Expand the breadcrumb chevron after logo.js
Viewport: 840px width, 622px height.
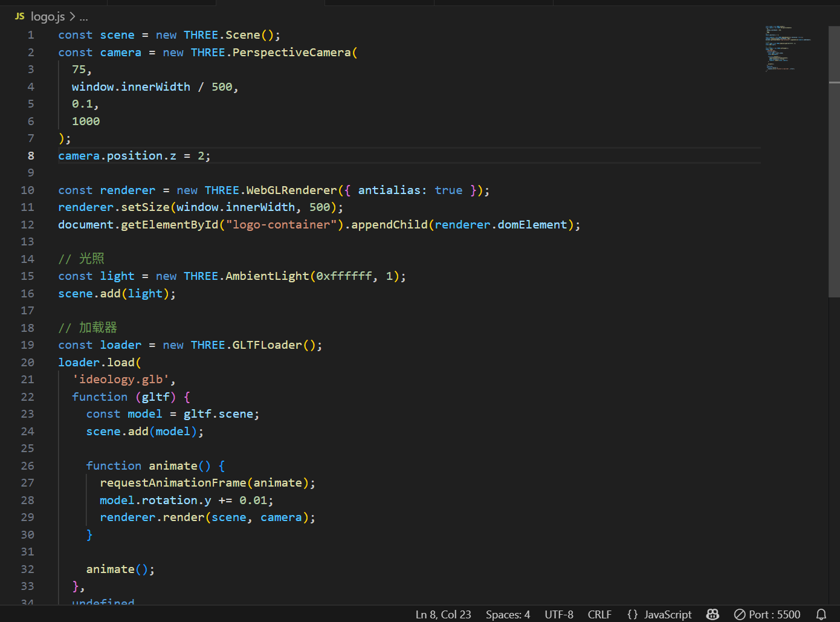pos(73,16)
